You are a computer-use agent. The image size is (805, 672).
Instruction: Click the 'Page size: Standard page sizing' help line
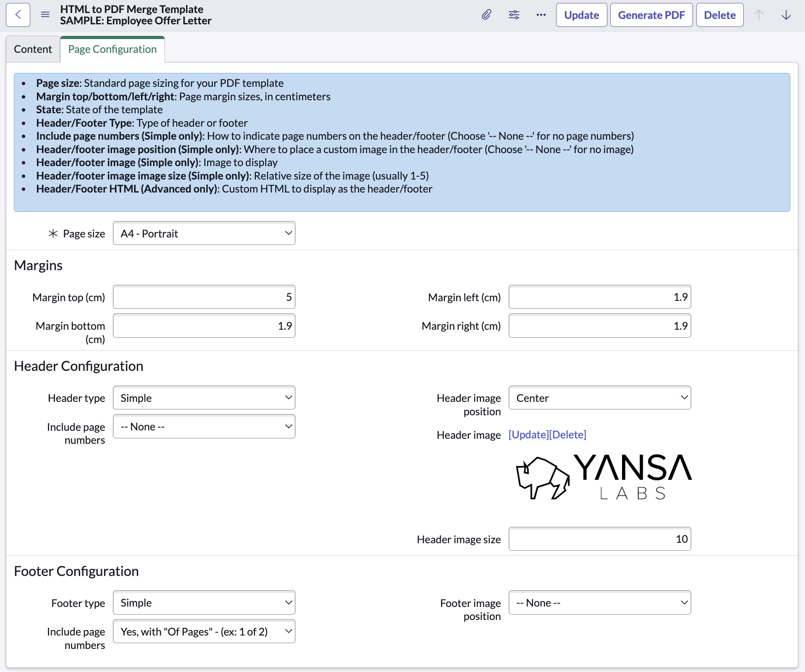[160, 83]
